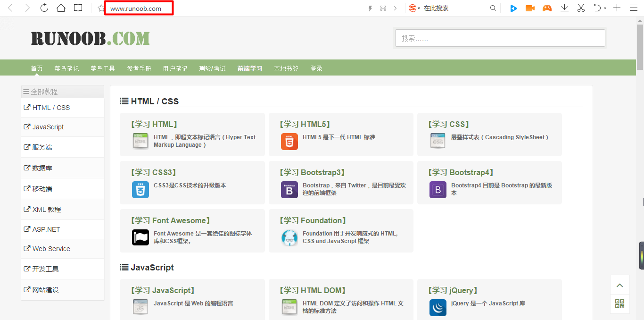Open the 【学习 JavaScript】 tutorial title
This screenshot has height=320, width=644.
pos(162,290)
